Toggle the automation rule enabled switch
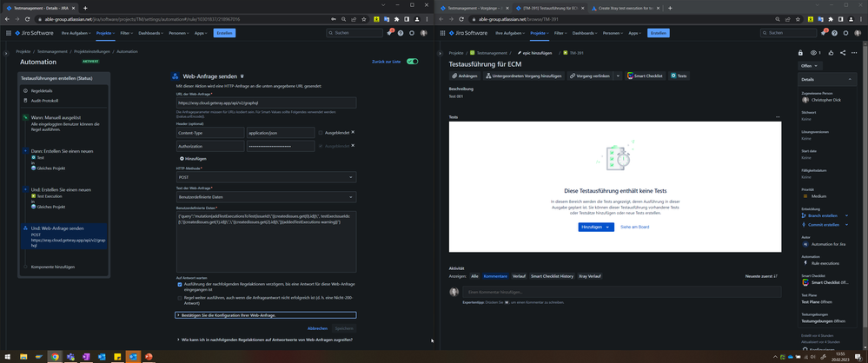This screenshot has width=868, height=363. coord(412,62)
